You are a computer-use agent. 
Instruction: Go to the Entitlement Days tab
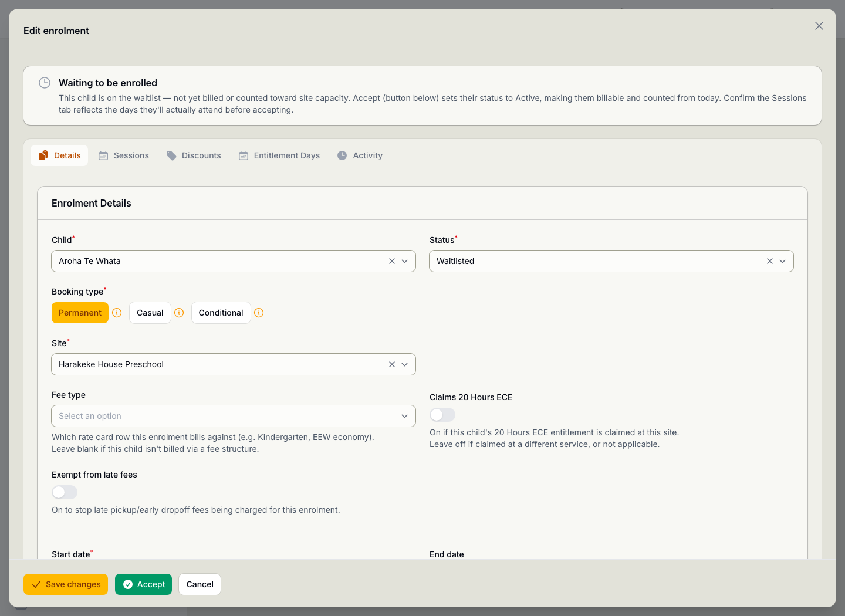(x=279, y=155)
